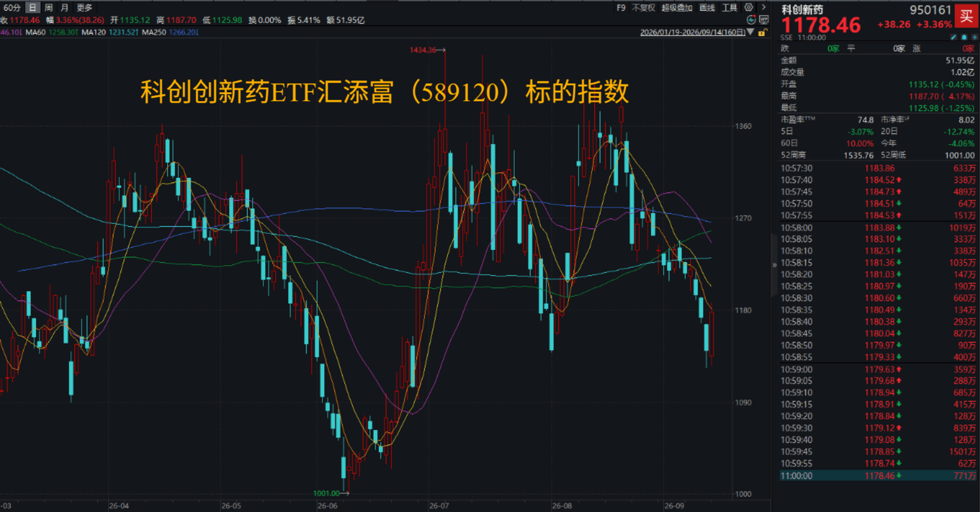Select the 10:58:00 tick row
This screenshot has width=980, height=512.
878,227
